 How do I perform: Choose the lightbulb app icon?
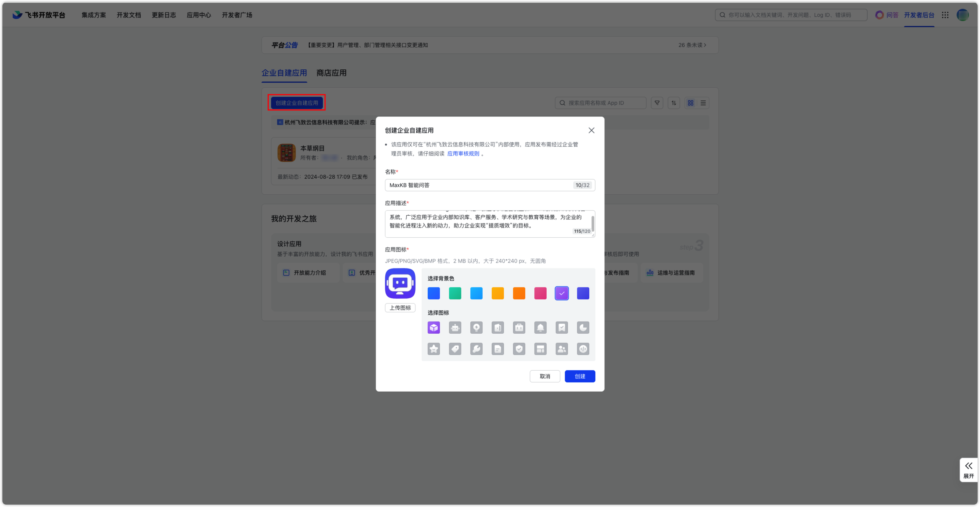coord(476,328)
